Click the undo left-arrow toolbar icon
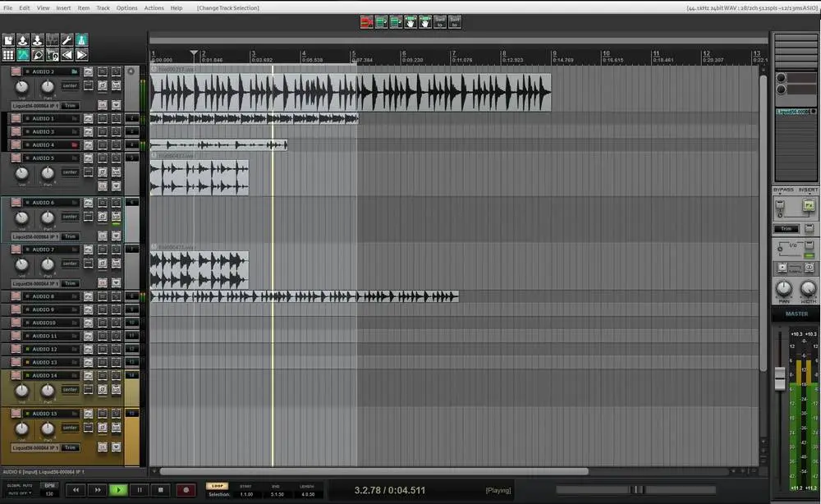 67,54
